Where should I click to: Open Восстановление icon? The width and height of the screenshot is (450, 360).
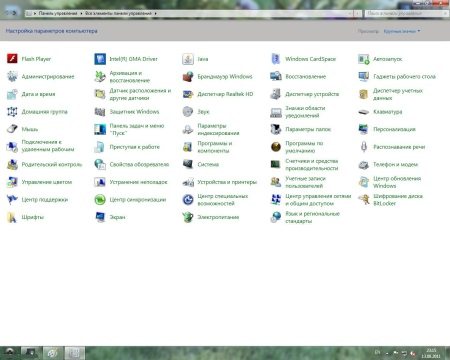[276, 76]
